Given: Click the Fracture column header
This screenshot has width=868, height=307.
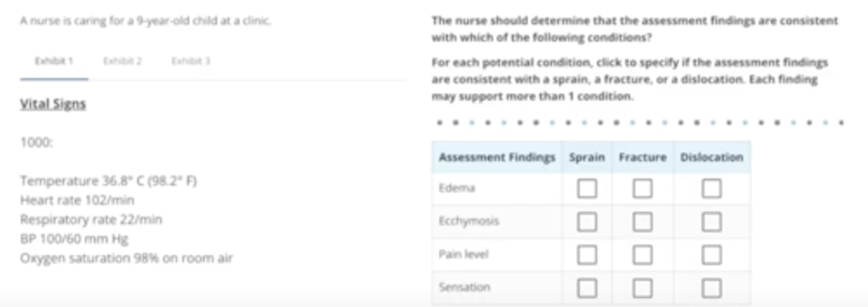Looking at the screenshot, I should (x=643, y=157).
